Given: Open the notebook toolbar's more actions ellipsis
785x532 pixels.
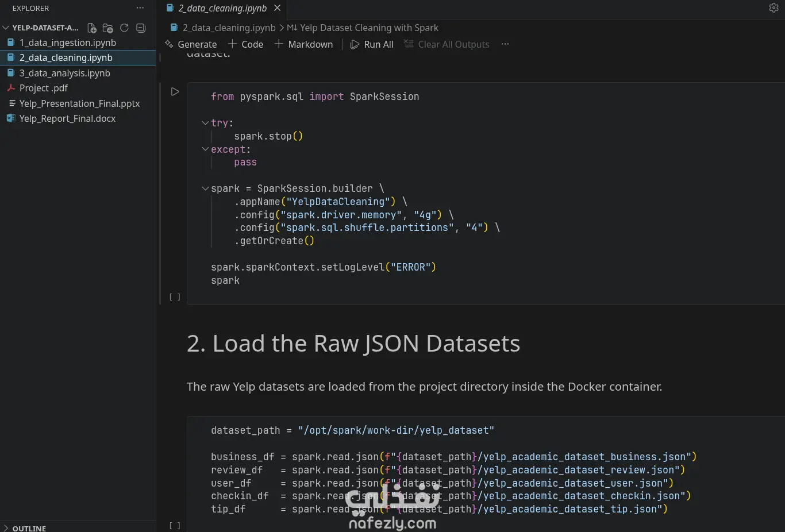Looking at the screenshot, I should click(505, 44).
